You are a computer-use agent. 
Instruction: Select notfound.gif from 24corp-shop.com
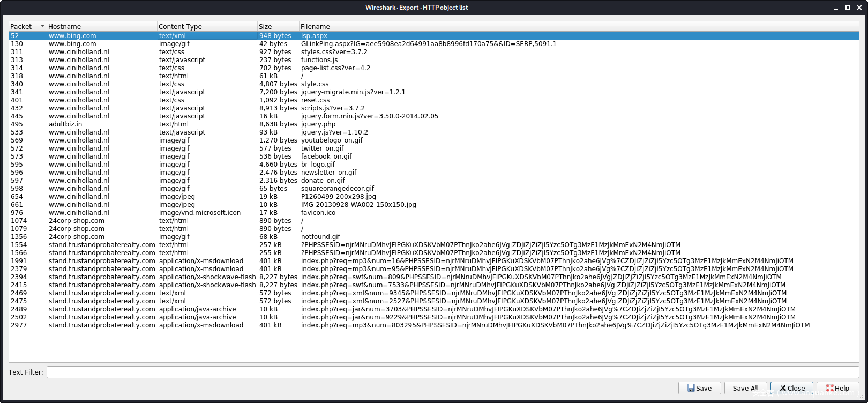pos(320,237)
